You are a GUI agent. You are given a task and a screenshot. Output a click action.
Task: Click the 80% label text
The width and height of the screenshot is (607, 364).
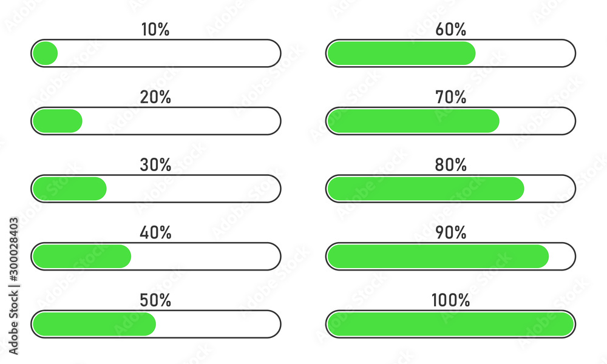pos(450,165)
